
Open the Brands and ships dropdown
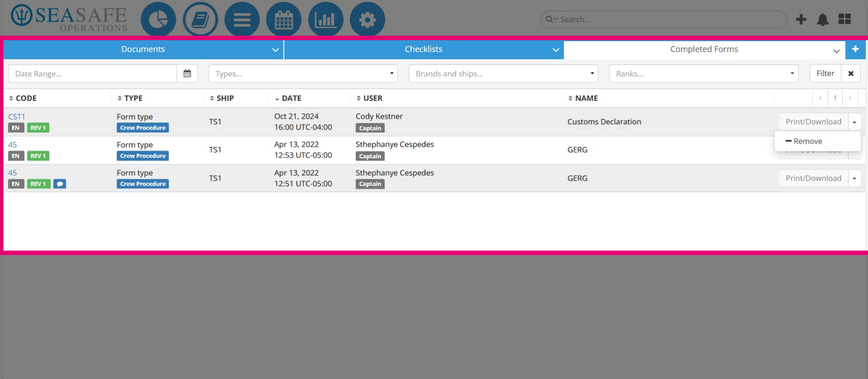click(503, 74)
